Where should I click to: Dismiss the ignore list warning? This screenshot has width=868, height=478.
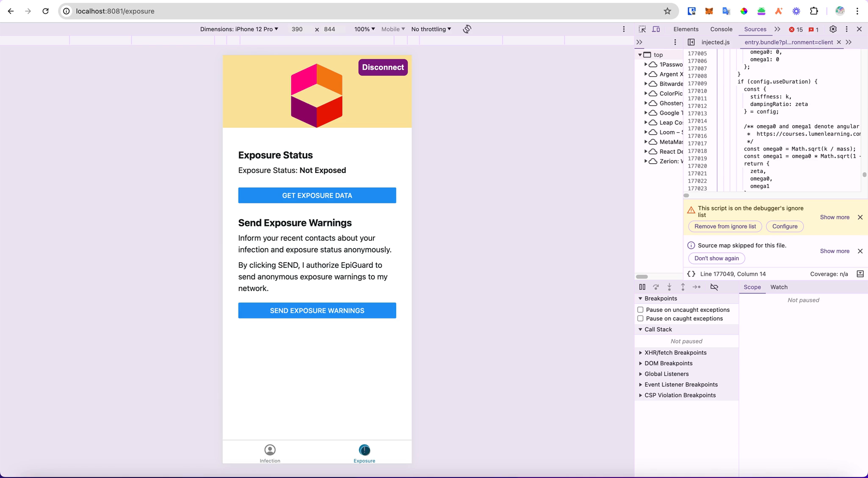860,217
